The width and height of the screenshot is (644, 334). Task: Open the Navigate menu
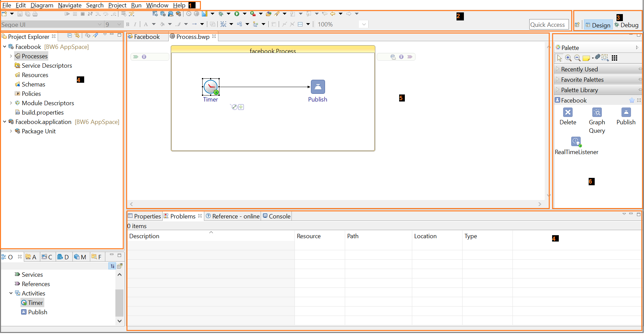(x=70, y=5)
